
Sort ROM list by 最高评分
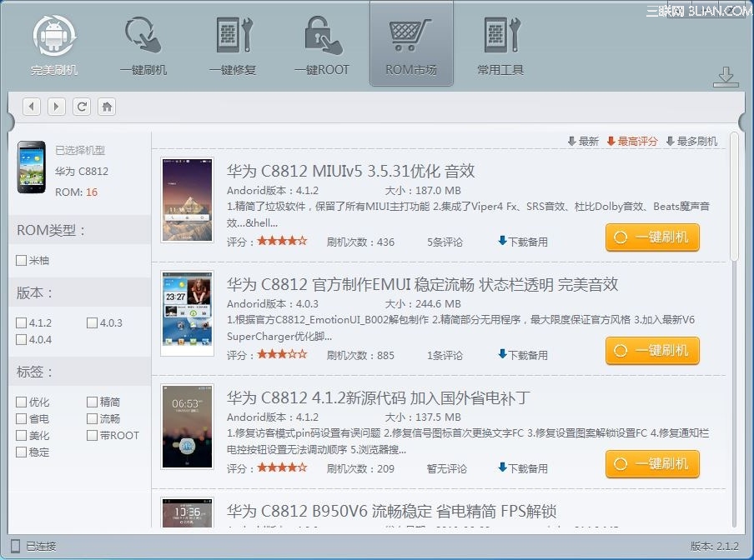pyautogui.click(x=632, y=141)
